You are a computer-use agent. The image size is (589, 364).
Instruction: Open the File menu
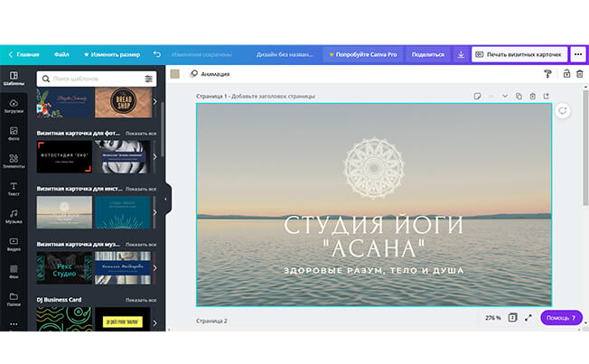coord(61,54)
